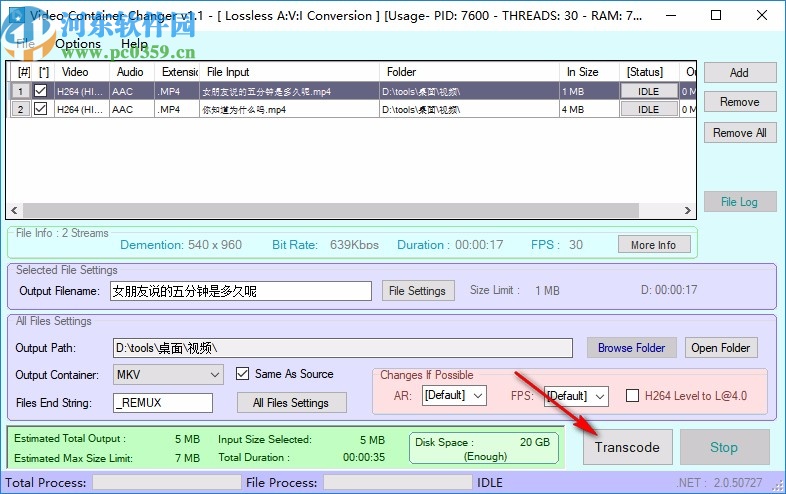Screen dimensions: 786x494
Task: Click the .NET 2.0.50727 status text
Action: click(719, 482)
